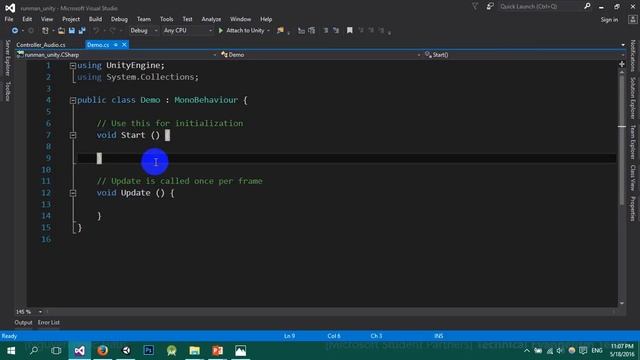This screenshot has height=360, width=640.
Task: Collapse the Start method outlining region
Action: click(73, 135)
